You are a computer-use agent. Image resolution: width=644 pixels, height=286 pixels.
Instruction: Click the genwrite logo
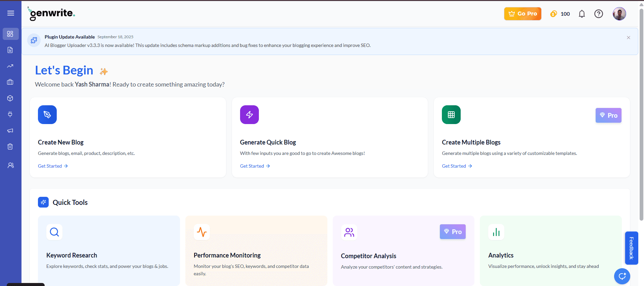(x=51, y=14)
